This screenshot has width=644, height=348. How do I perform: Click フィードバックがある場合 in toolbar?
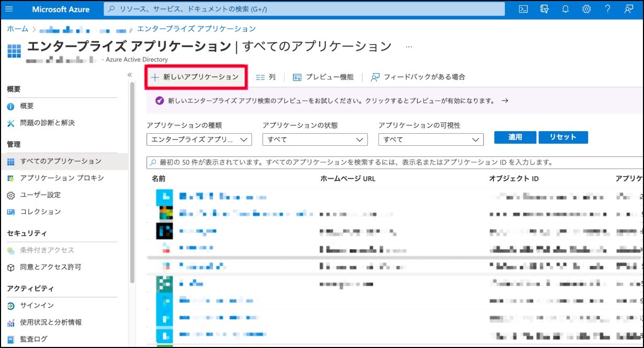tap(417, 77)
